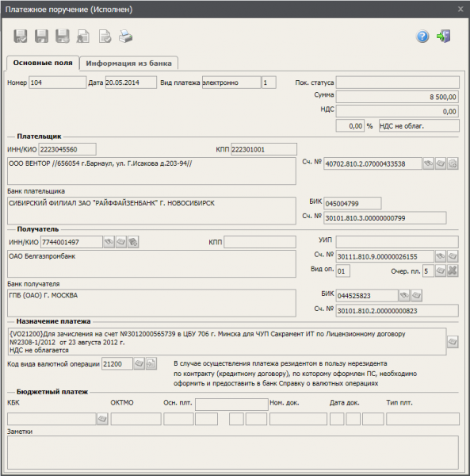Click the payer name box ООО ВЕНТОР

151,171
